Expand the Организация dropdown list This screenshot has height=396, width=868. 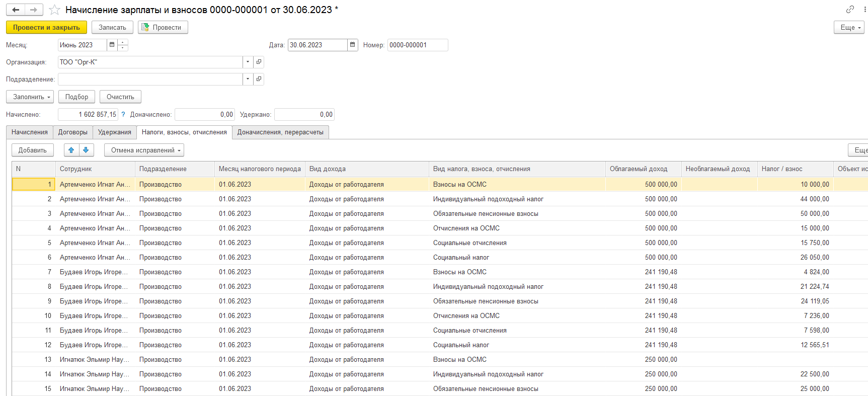[248, 62]
